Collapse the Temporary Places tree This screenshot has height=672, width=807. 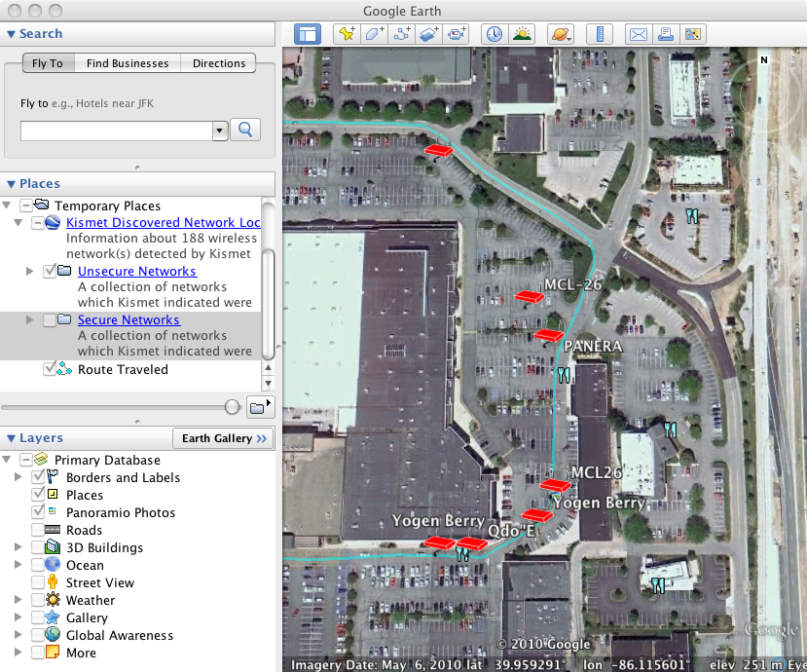point(7,205)
